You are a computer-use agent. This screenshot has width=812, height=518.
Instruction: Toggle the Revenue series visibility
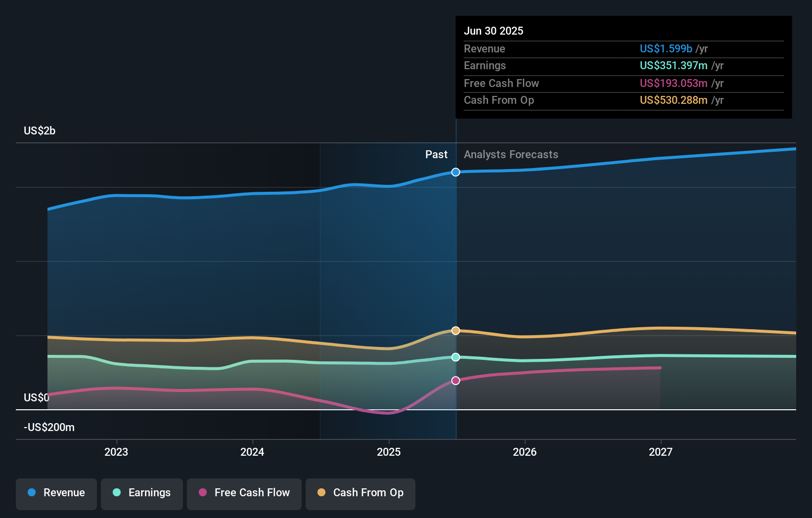click(x=56, y=493)
